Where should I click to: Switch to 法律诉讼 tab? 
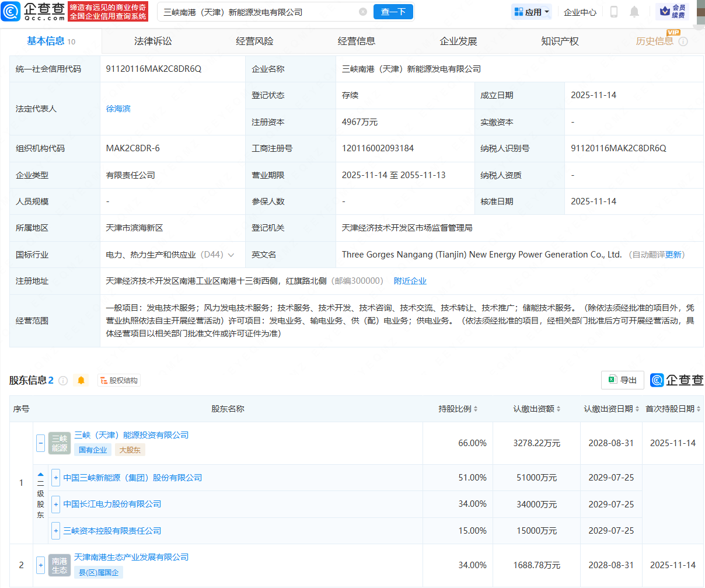point(153,41)
